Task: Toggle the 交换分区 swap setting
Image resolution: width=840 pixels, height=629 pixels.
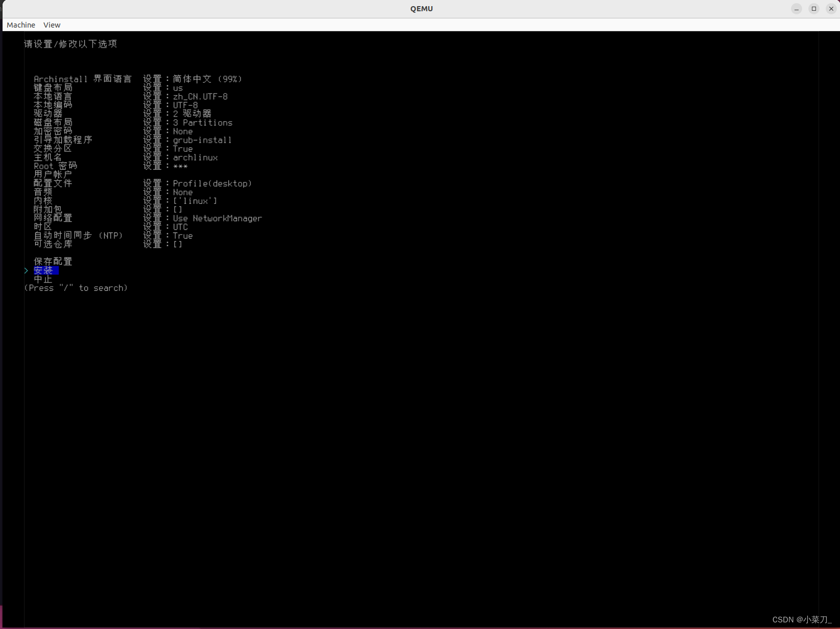Action: click(x=53, y=148)
